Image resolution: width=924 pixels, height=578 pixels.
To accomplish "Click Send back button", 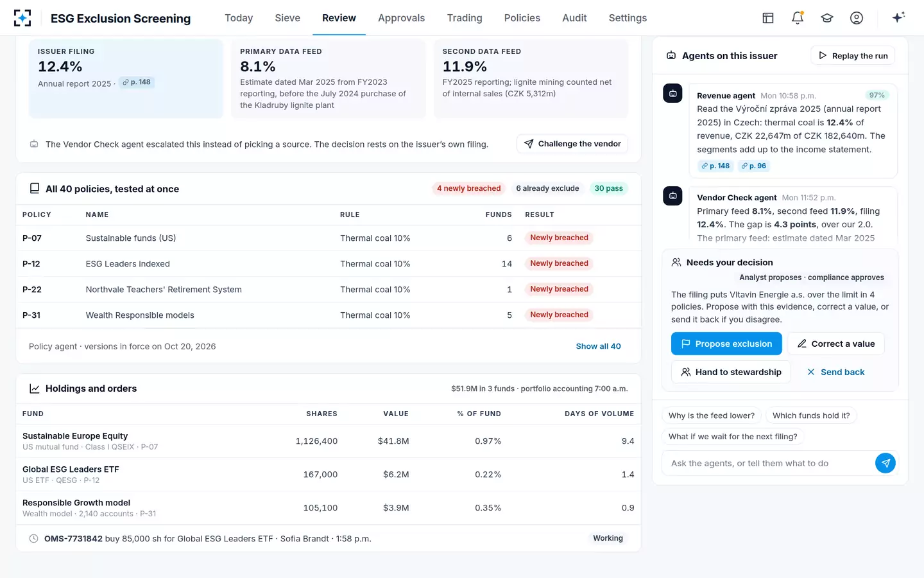I will [835, 372].
